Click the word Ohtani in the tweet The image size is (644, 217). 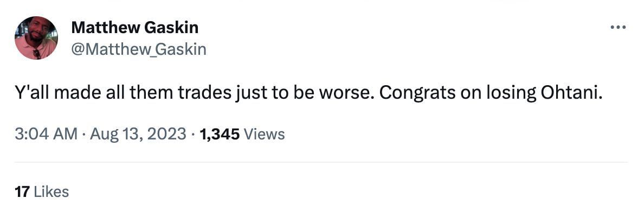(571, 93)
